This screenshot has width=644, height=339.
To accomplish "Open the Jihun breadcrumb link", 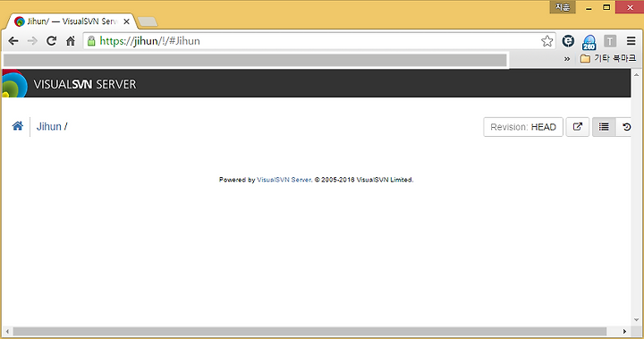I will coord(49,126).
